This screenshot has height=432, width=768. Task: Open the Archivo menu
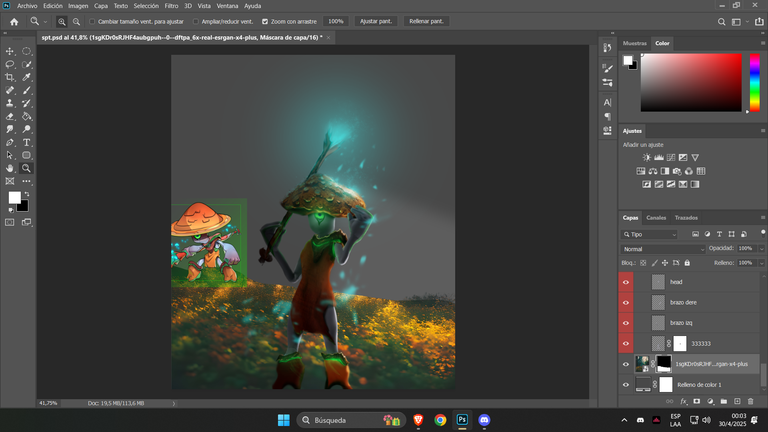coord(27,6)
